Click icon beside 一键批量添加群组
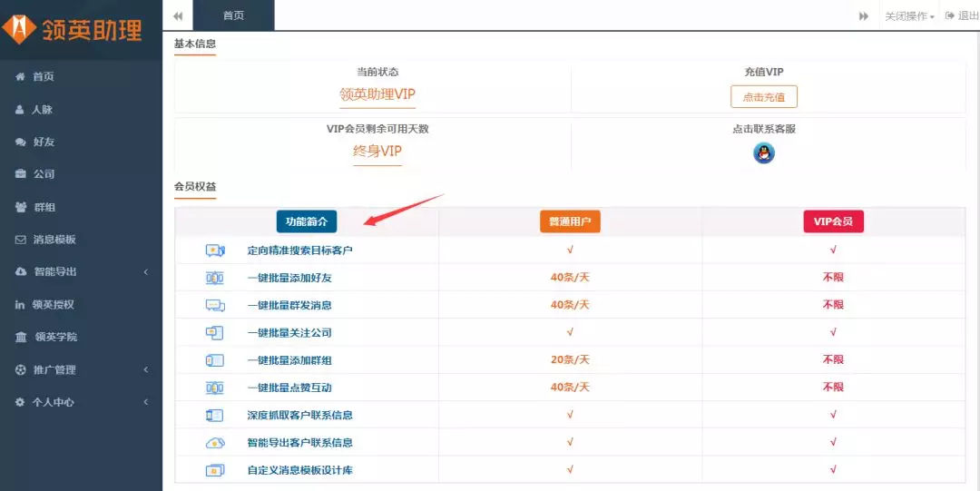 214,361
